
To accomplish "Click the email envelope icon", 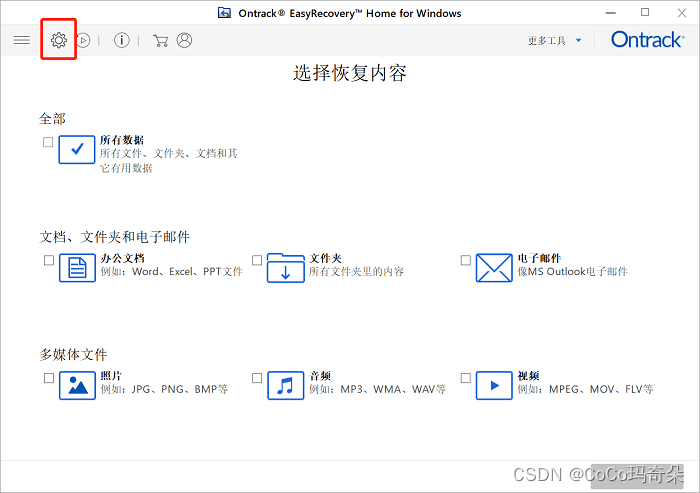I will coord(494,267).
